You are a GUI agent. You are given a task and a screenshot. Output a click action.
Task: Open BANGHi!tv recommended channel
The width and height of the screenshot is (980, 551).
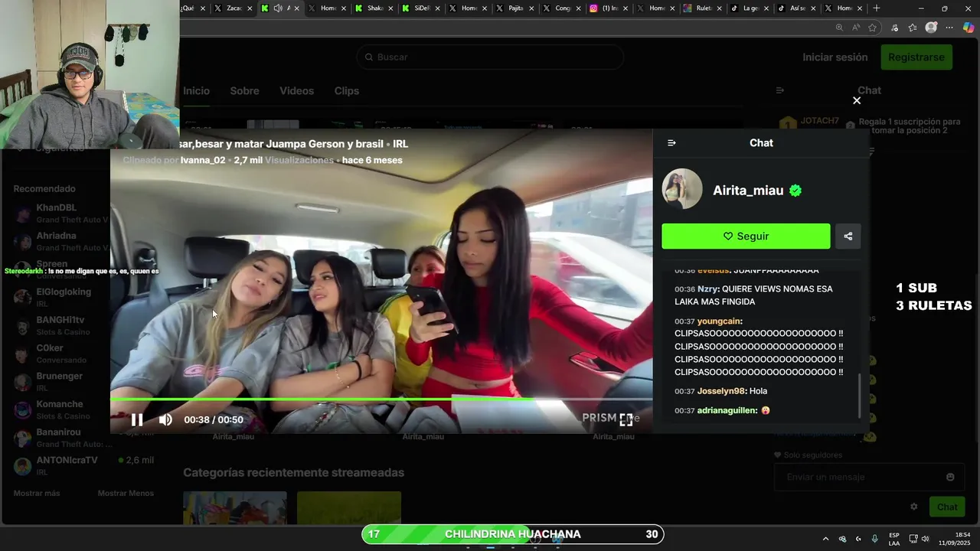(x=61, y=325)
